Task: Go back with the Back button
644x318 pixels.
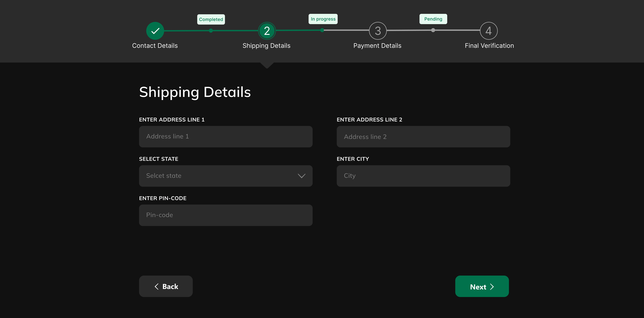Action: click(166, 286)
